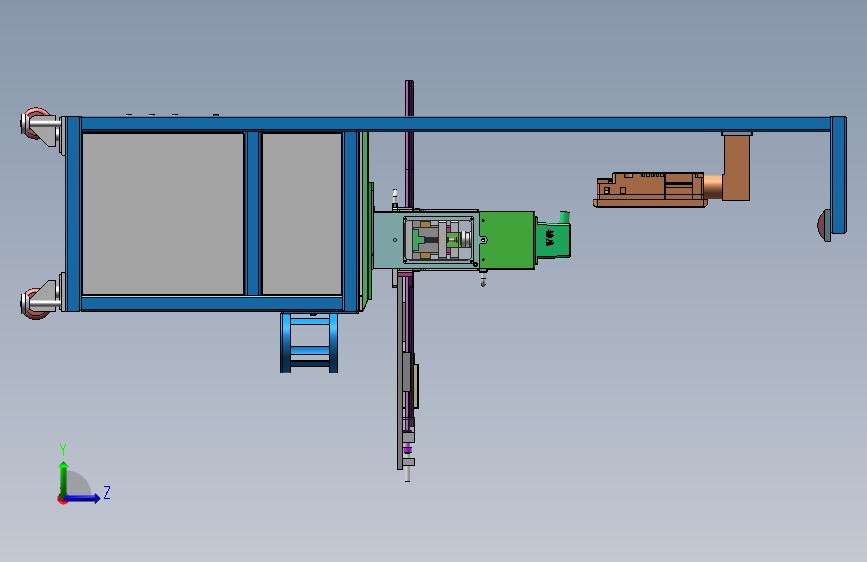Select the dark red dome at the frame's right end

(x=824, y=225)
